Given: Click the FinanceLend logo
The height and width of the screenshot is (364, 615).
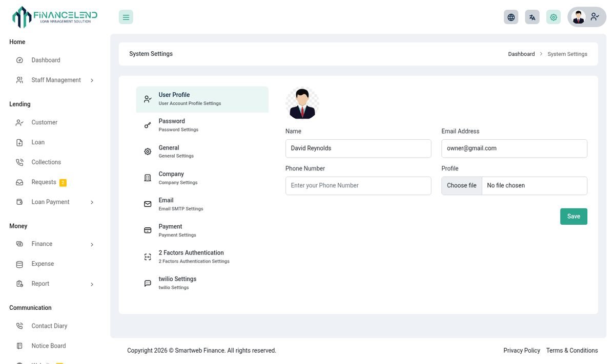Looking at the screenshot, I should point(55,17).
